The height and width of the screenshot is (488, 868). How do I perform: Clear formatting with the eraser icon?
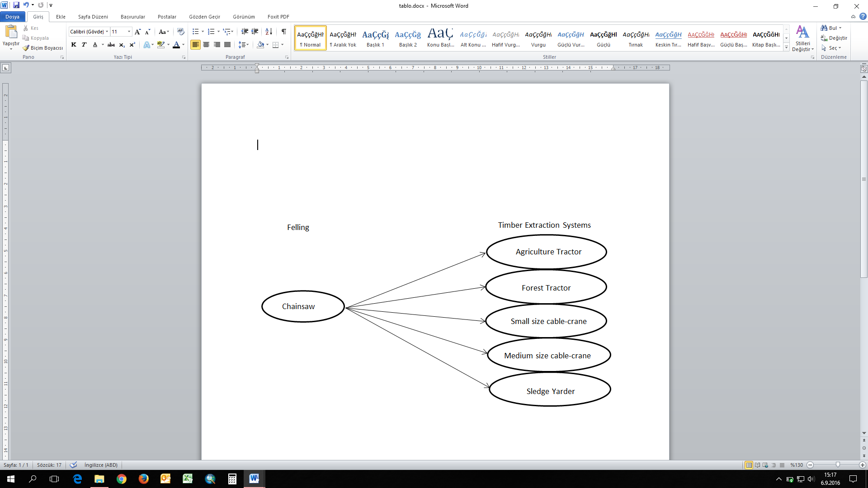(x=180, y=32)
